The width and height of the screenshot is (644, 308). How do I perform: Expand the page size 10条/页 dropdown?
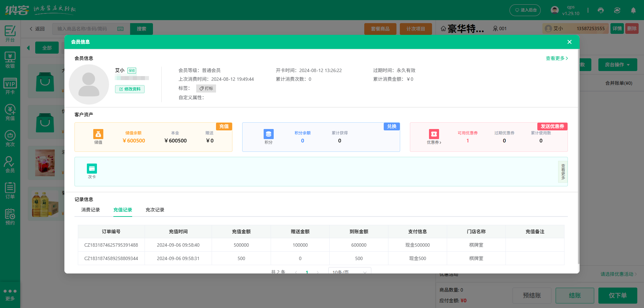[x=350, y=271]
